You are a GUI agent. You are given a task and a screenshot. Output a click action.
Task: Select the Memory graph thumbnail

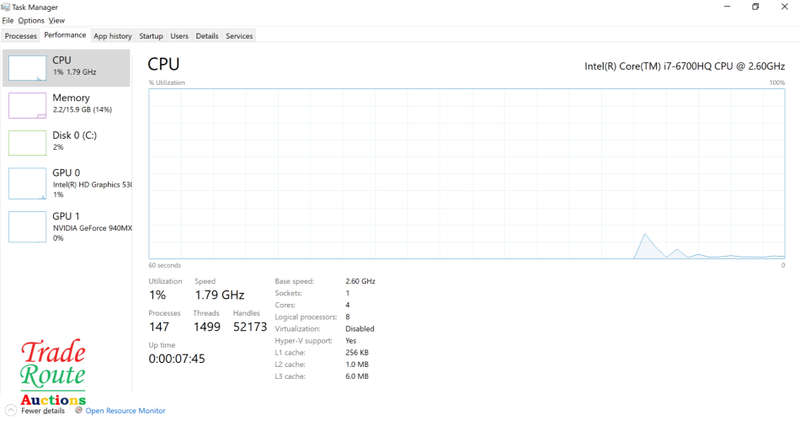(27, 106)
